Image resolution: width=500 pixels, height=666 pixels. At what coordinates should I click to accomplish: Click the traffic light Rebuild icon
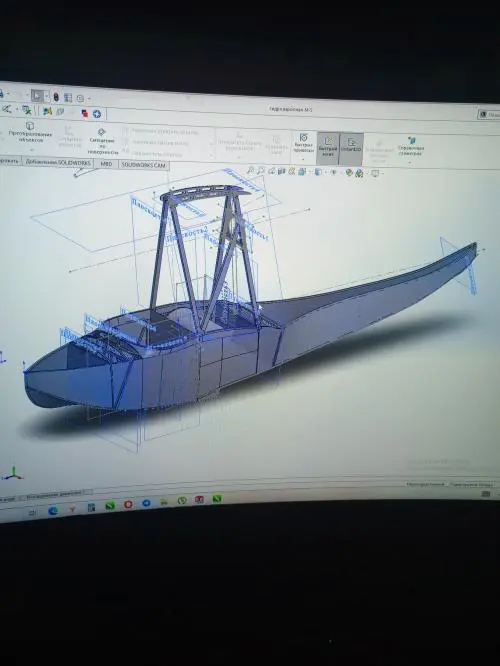coord(56,97)
